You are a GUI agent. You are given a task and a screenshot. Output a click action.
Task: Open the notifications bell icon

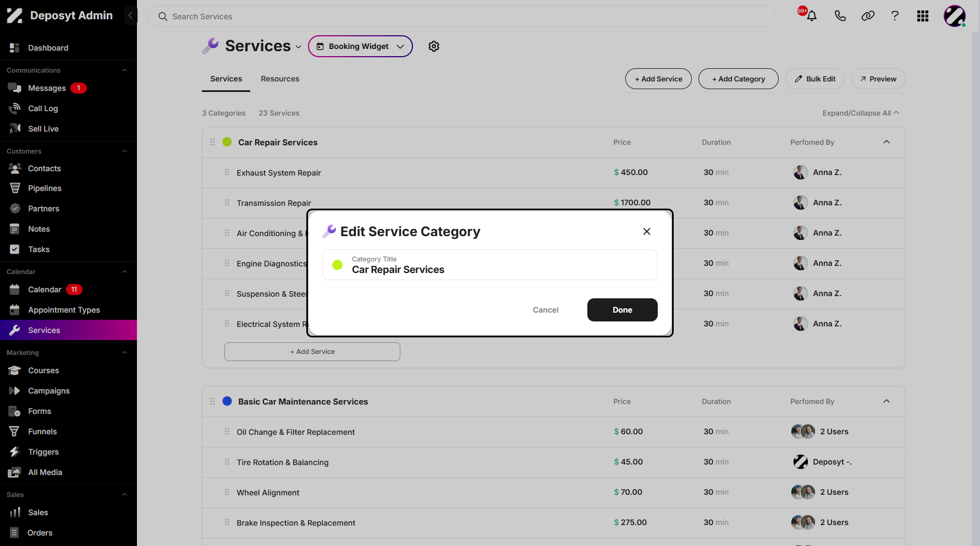pyautogui.click(x=811, y=16)
